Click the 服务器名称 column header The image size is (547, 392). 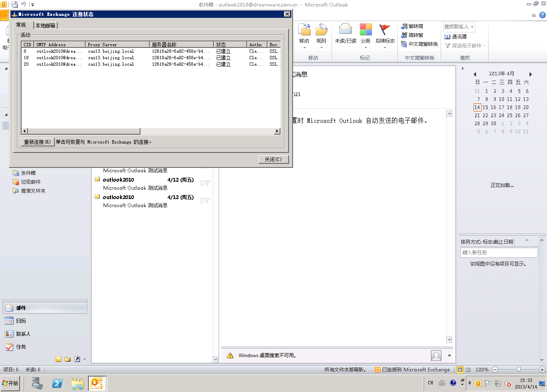point(182,45)
